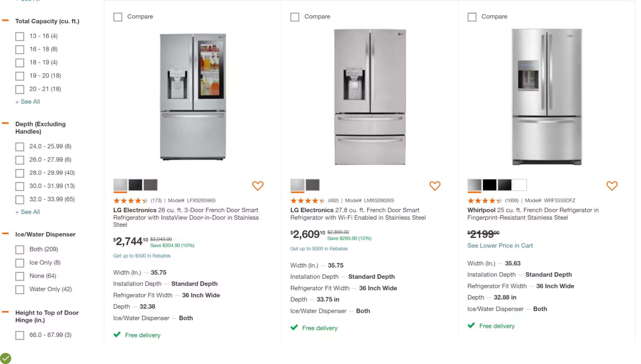The width and height of the screenshot is (641, 364).
Task: Choose the white color swatch for Whirlpool fridge
Action: [x=519, y=185]
